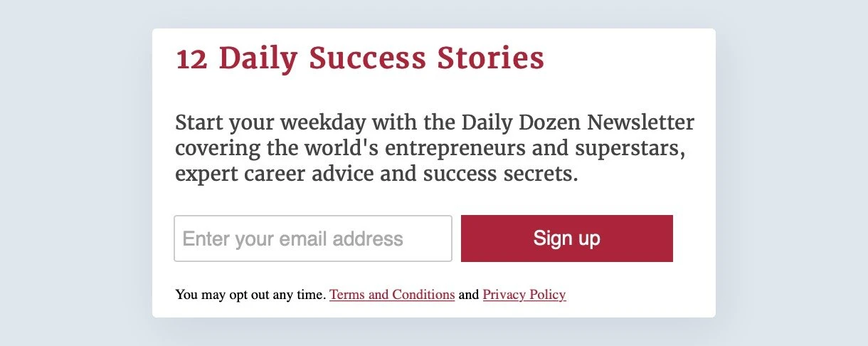Viewport: 868px width, 346px height.
Task: Click the number "12" in the heading
Action: (192, 59)
